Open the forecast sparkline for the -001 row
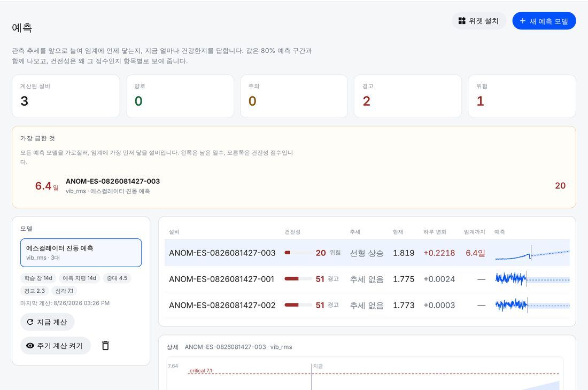Viewport: 588px width, 390px height. [532, 279]
